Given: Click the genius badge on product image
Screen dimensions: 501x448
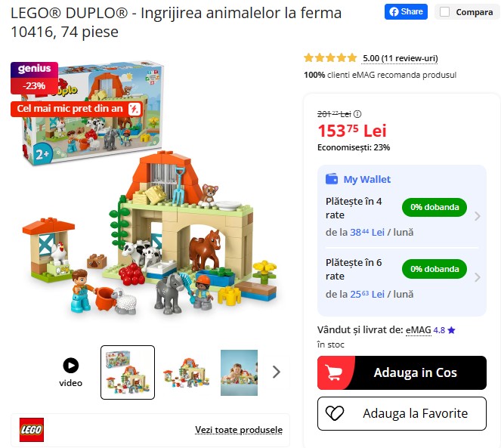Looking at the screenshot, I should tap(35, 69).
